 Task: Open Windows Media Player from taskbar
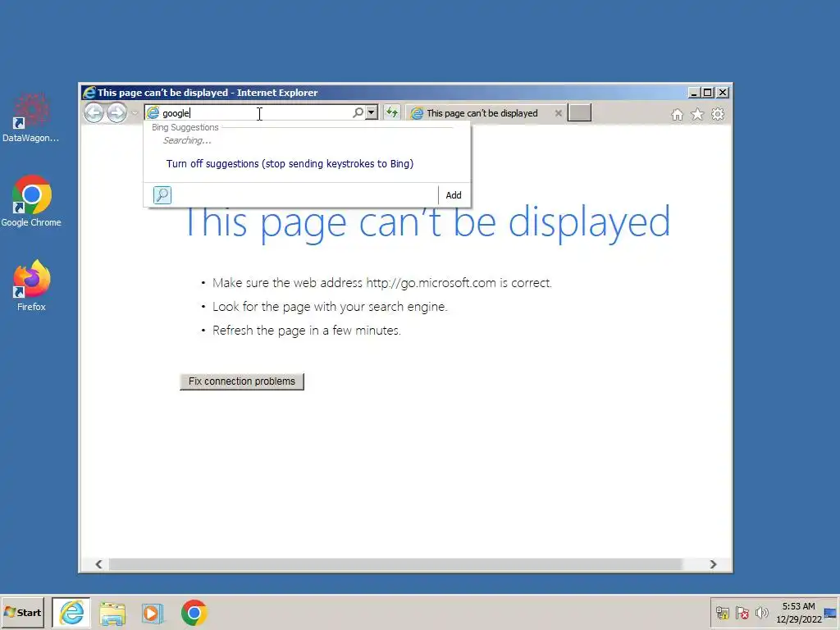pos(152,613)
